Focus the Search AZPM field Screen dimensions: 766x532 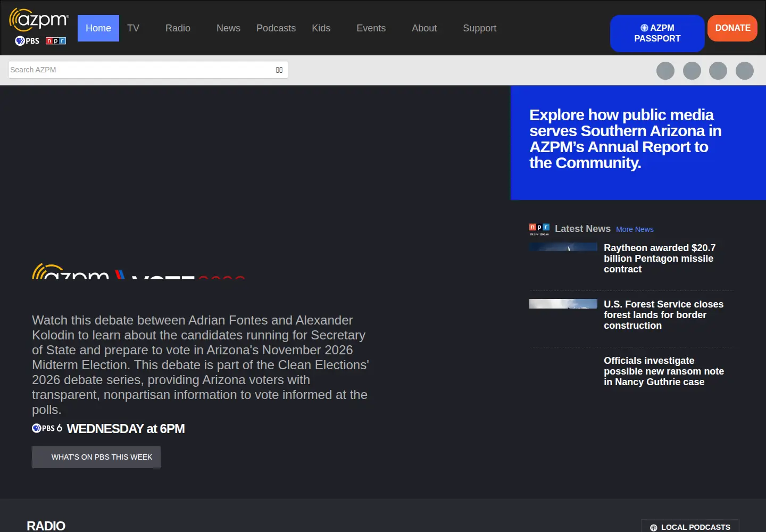click(148, 70)
